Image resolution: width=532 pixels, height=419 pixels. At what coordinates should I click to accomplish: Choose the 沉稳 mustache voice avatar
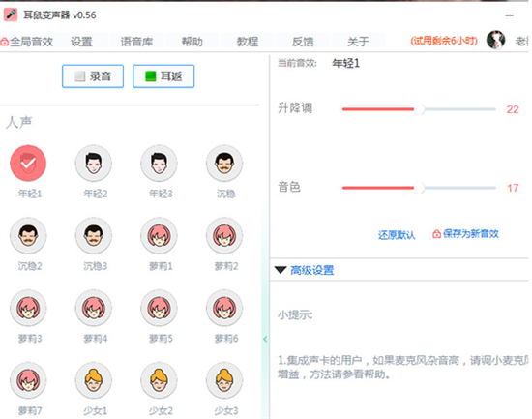224,164
